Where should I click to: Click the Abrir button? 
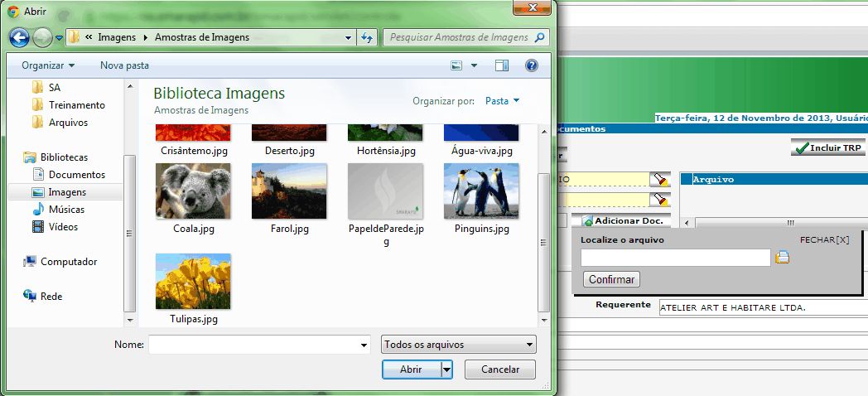click(x=411, y=369)
